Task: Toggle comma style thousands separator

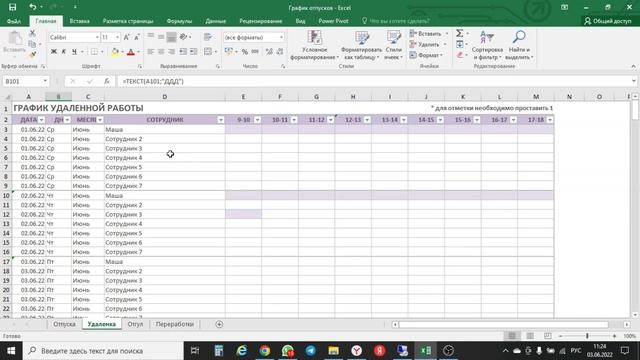Action: click(255, 52)
